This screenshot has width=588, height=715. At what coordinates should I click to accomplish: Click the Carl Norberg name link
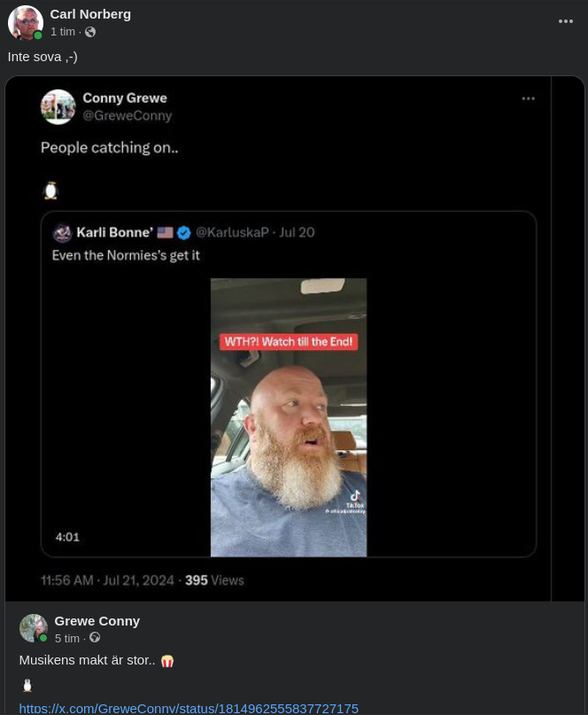(x=90, y=13)
